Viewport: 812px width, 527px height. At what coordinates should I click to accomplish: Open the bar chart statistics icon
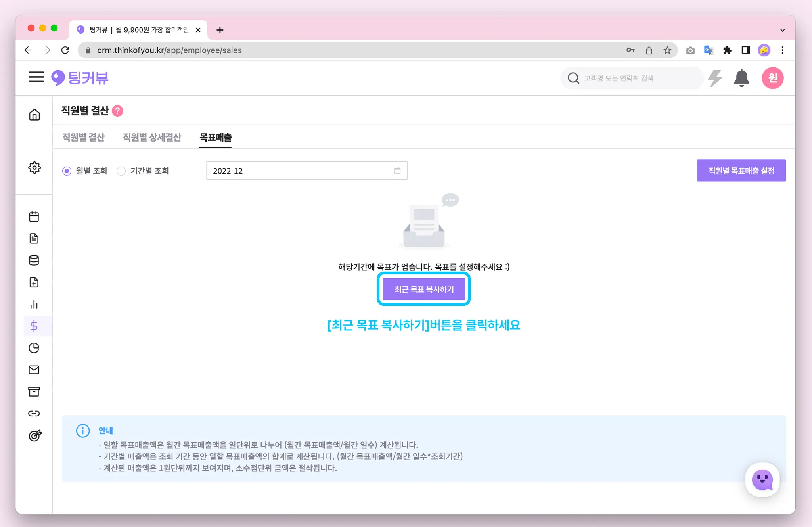pyautogui.click(x=34, y=304)
